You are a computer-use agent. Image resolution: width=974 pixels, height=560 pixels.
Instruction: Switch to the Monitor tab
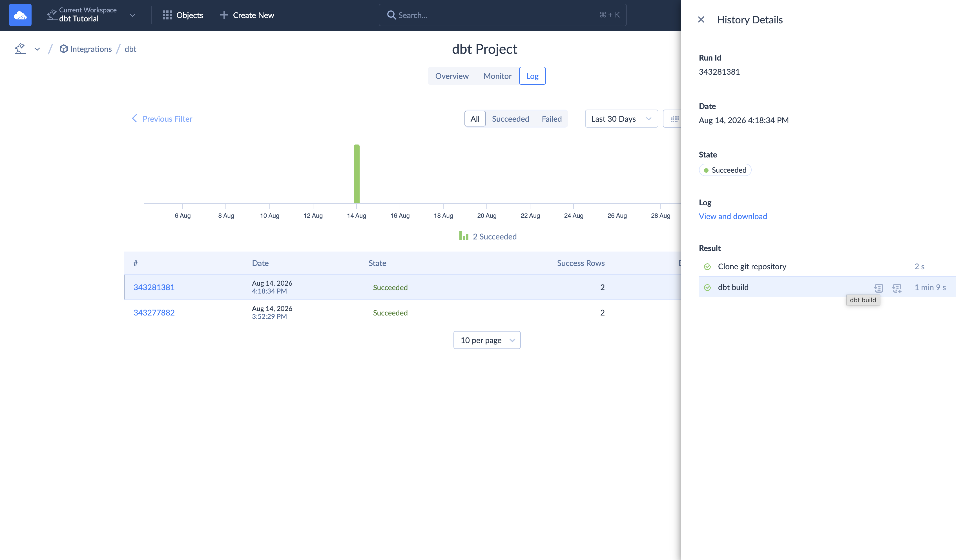(x=497, y=76)
